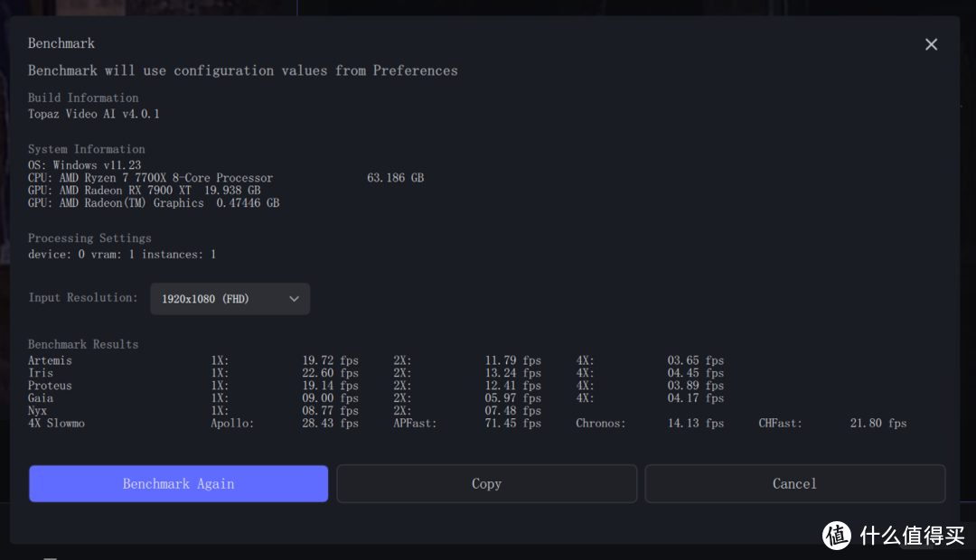The width and height of the screenshot is (976, 560).
Task: Click the Artemis 1X value 19.72 fps
Action: [x=331, y=360]
